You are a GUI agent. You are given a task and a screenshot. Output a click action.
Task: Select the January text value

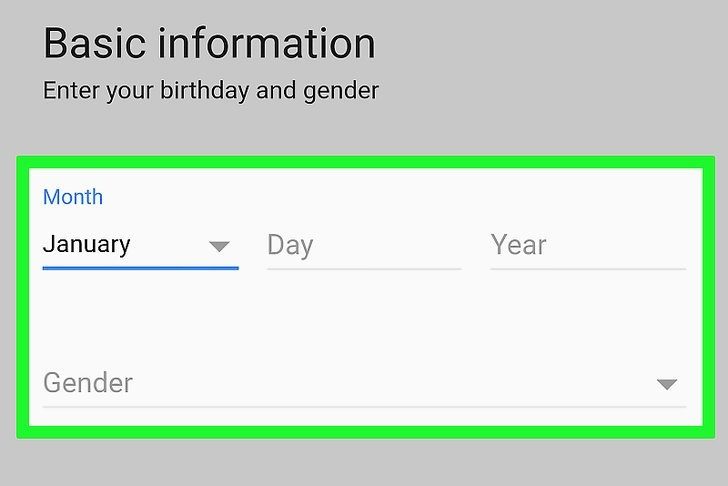point(87,245)
